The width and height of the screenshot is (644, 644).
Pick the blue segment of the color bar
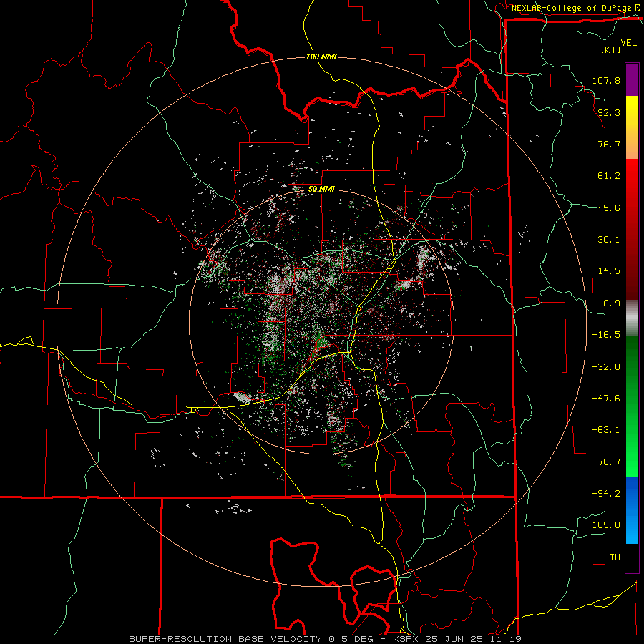[x=632, y=510]
